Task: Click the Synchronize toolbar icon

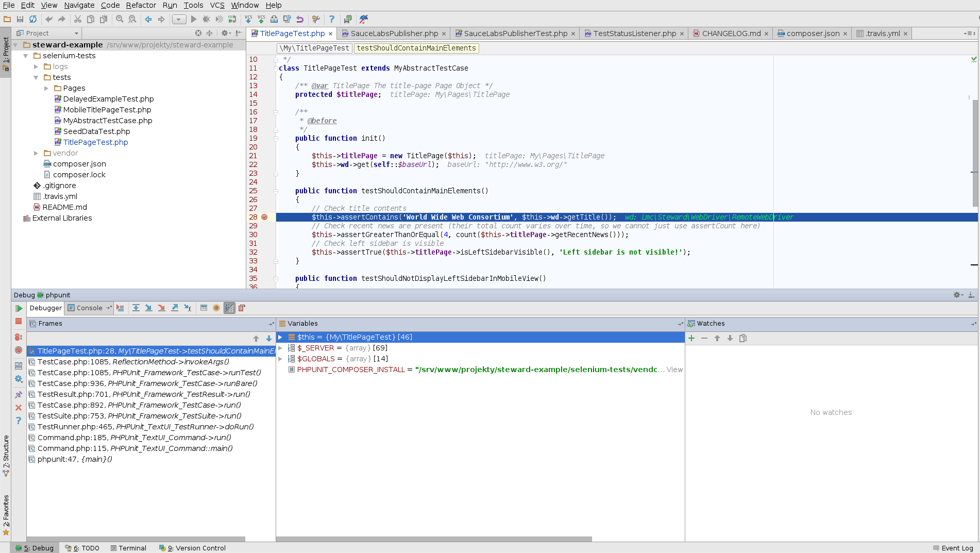Action: click(33, 19)
